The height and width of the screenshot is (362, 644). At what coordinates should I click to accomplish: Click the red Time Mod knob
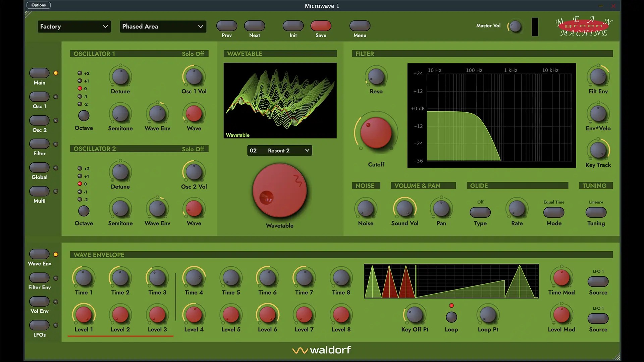(x=561, y=278)
